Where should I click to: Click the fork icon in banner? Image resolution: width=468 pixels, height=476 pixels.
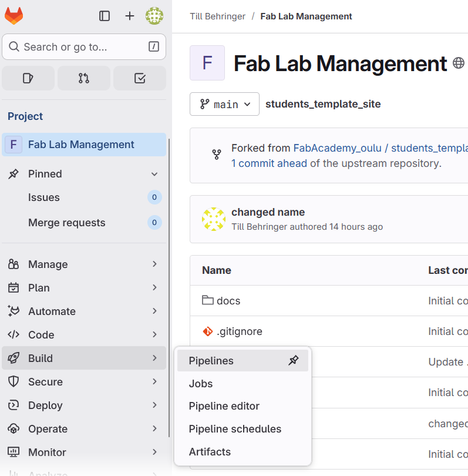[x=217, y=155]
